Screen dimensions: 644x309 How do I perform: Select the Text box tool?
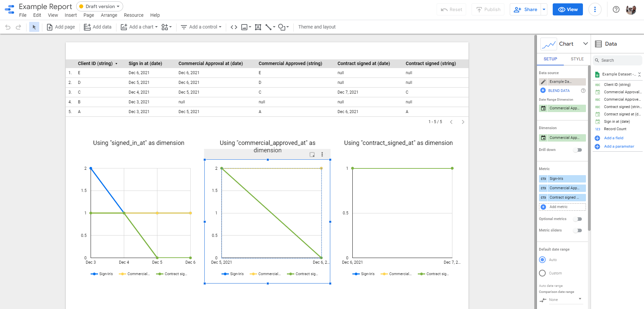[x=258, y=27]
